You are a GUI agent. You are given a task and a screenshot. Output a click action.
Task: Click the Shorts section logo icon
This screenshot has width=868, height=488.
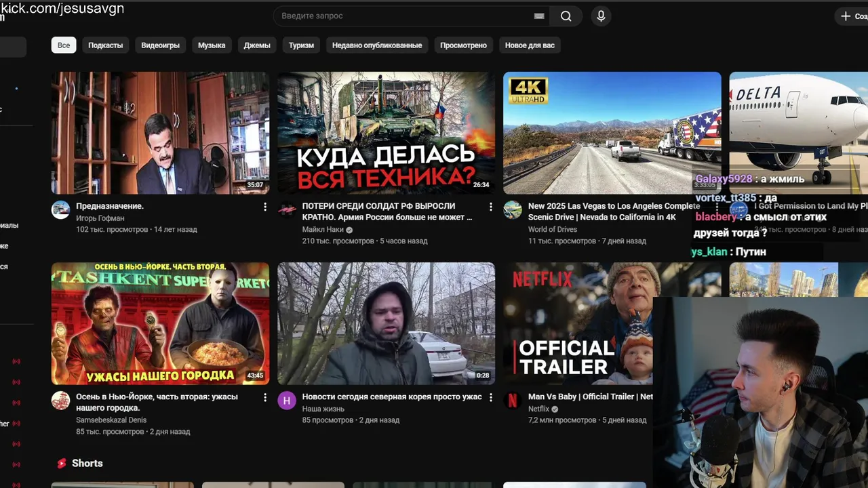(x=62, y=464)
